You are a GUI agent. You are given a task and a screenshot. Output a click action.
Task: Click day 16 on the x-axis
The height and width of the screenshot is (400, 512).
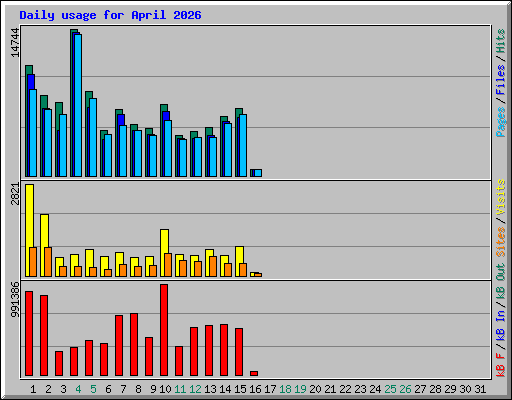pyautogui.click(x=255, y=389)
